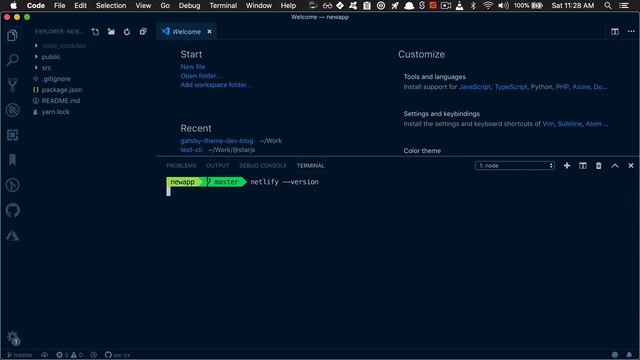Screen dimensions: 640x360
Task: Expand the public folder
Action: [51, 57]
